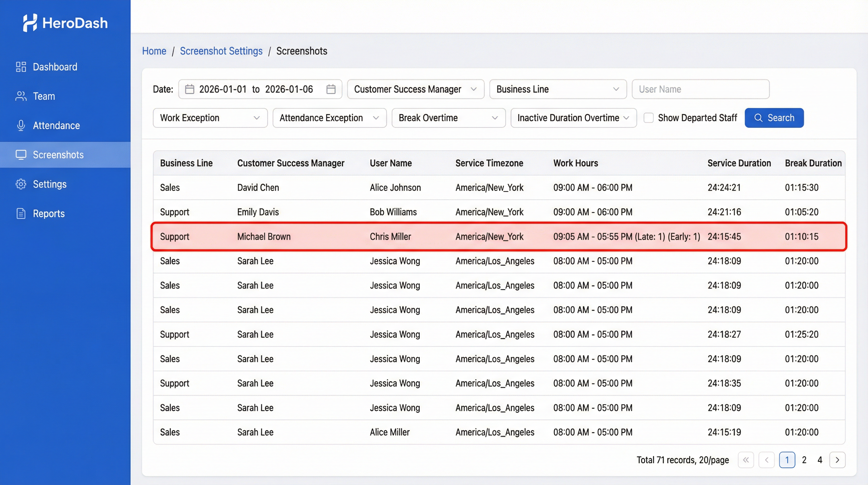
Task: Click the Reports document icon
Action: 21,213
